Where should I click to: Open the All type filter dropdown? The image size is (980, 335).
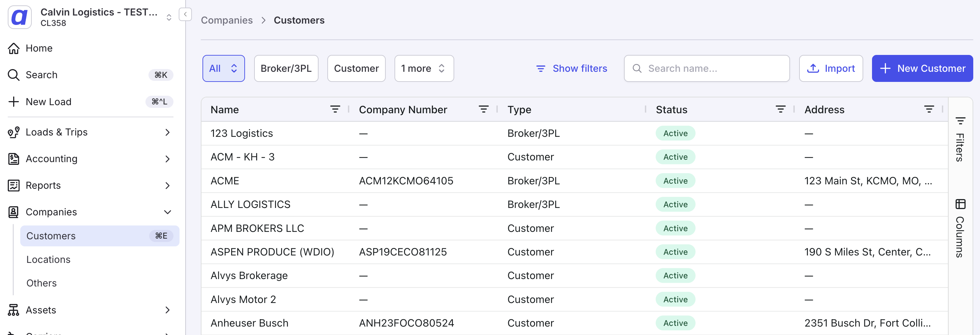click(x=223, y=68)
